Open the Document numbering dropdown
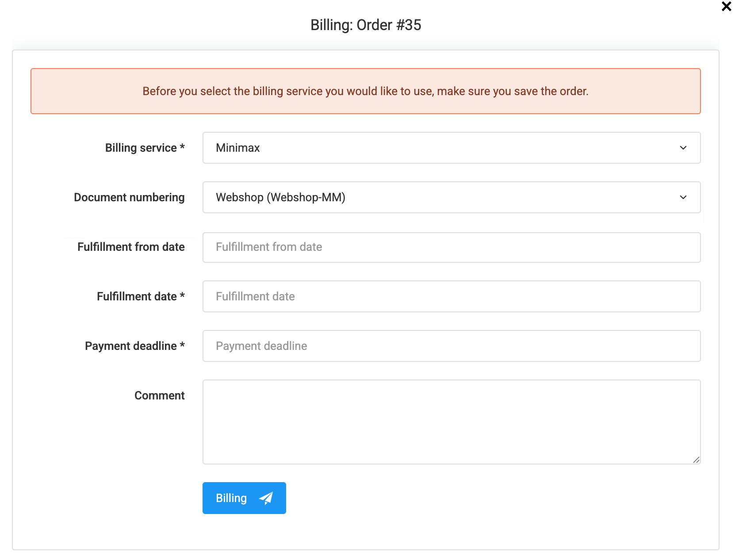 point(452,197)
